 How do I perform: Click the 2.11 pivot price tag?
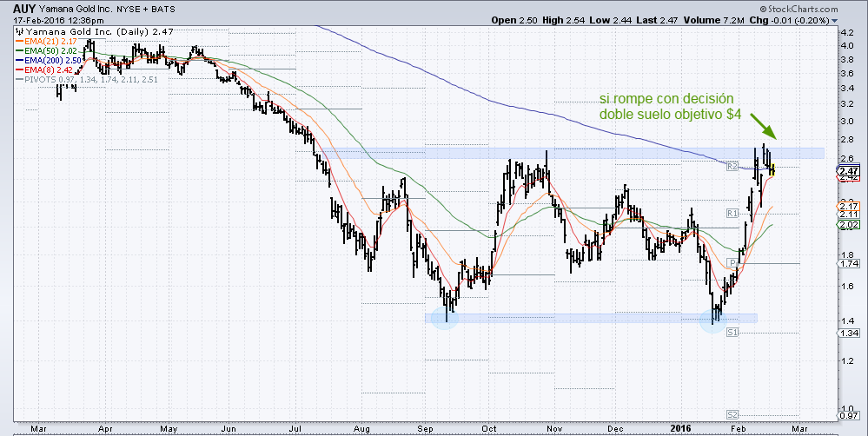tap(850, 215)
